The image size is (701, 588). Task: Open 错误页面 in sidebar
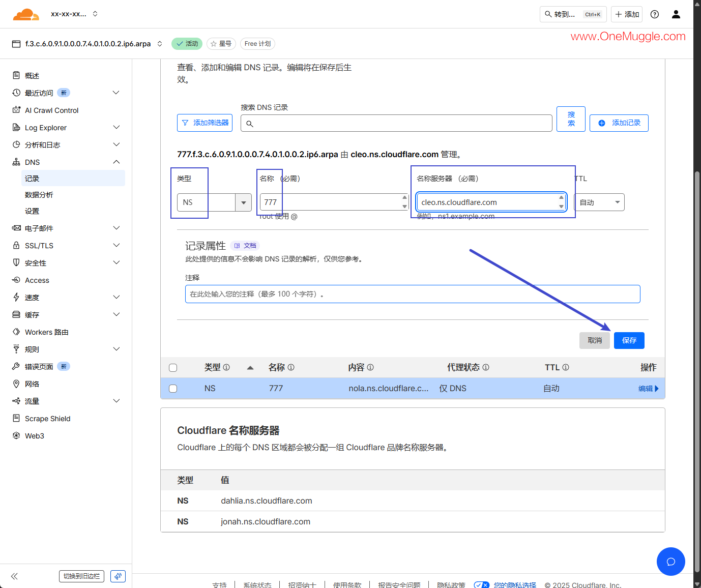[39, 367]
